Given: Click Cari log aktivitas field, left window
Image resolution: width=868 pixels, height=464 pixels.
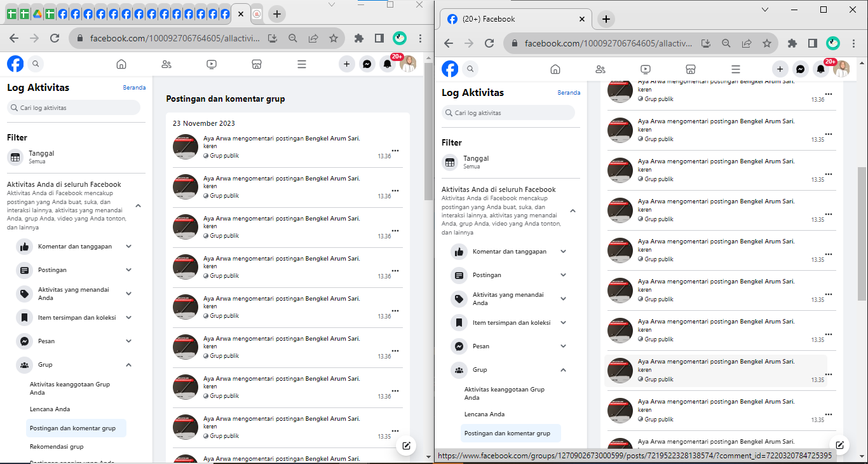Looking at the screenshot, I should tap(74, 108).
